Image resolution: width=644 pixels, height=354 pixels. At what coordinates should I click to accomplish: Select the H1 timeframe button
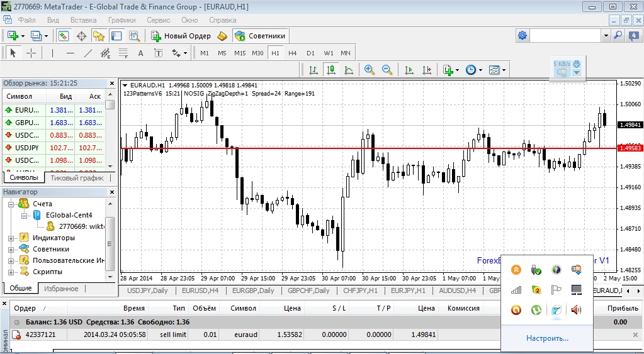pos(275,53)
